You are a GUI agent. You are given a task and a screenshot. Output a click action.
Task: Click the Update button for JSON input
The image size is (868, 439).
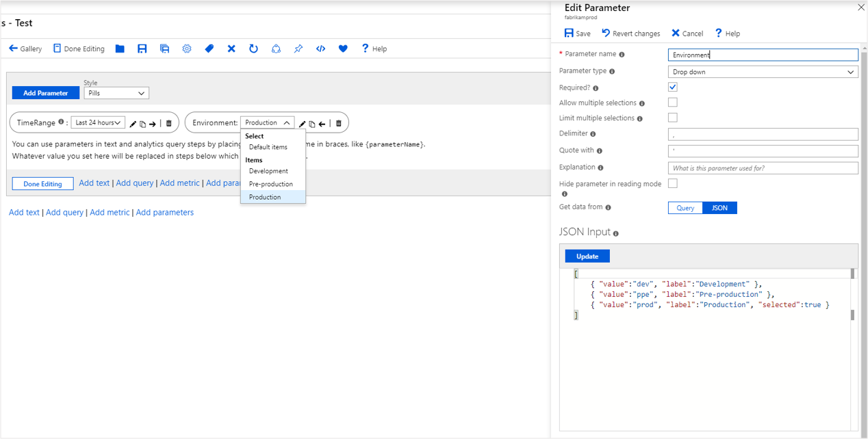[x=587, y=256]
